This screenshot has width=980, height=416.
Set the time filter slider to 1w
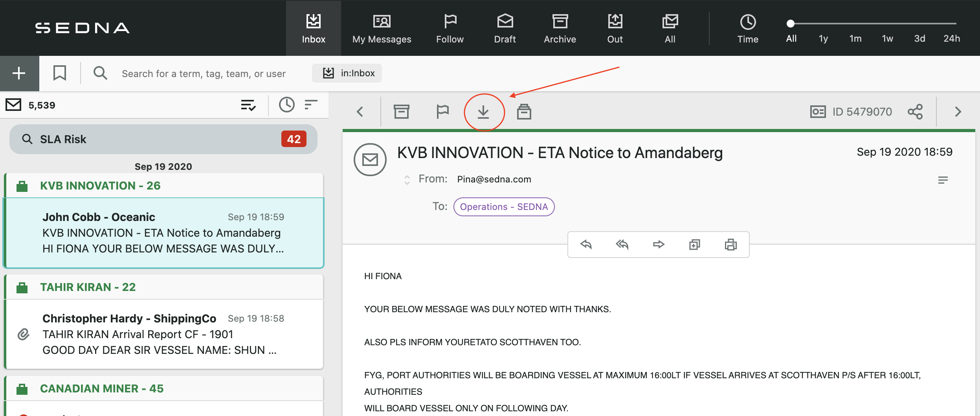pyautogui.click(x=888, y=38)
